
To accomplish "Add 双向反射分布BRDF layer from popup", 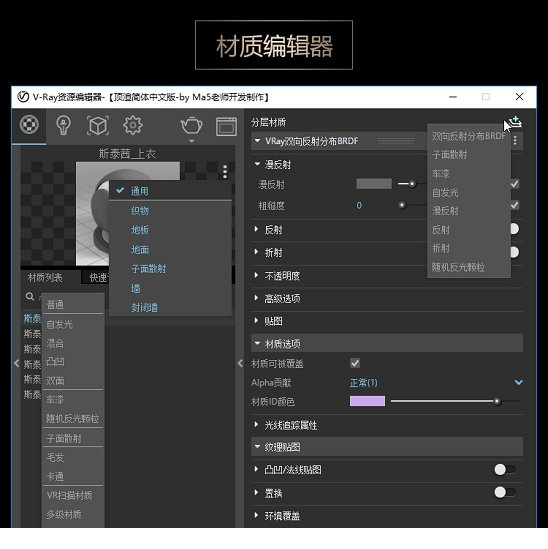I will (x=469, y=136).
